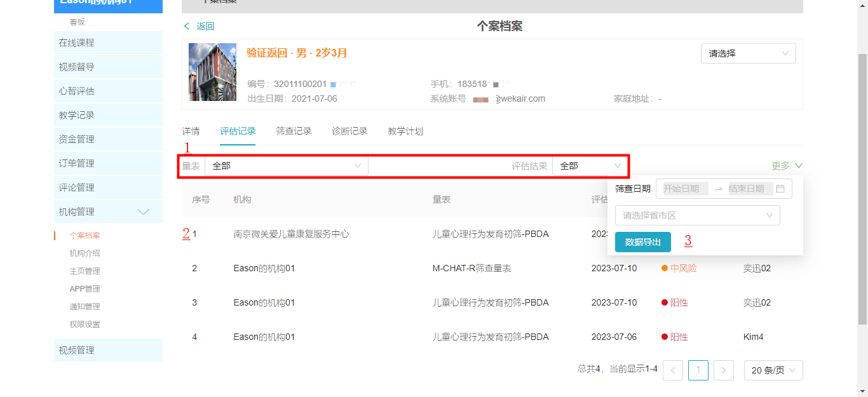Viewport: 868px width, 397px height.
Task: Open the 量表 全部 dropdown
Action: click(286, 166)
